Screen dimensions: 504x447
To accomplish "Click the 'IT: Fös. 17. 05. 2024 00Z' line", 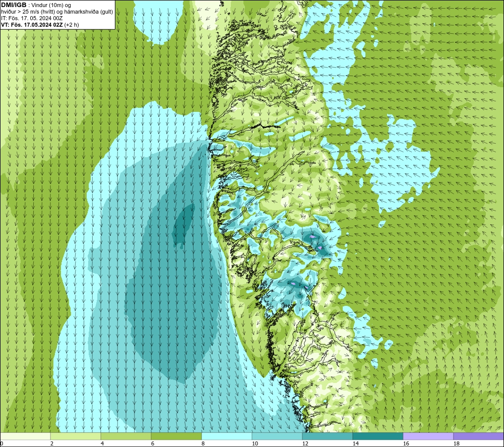I will (32, 18).
